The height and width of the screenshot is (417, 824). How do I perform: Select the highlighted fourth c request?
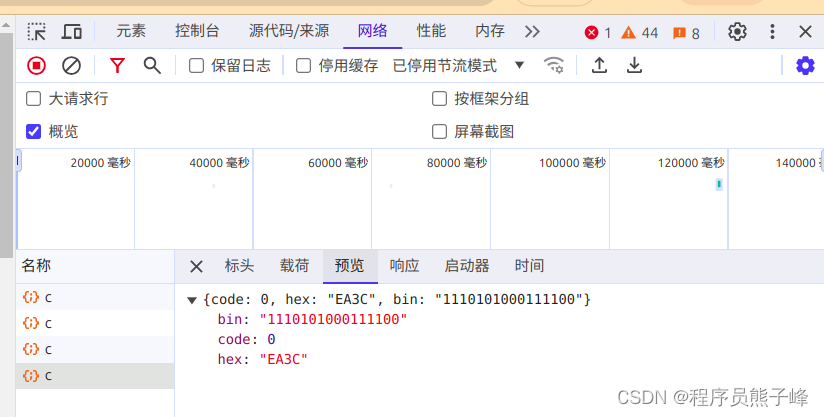[x=95, y=376]
